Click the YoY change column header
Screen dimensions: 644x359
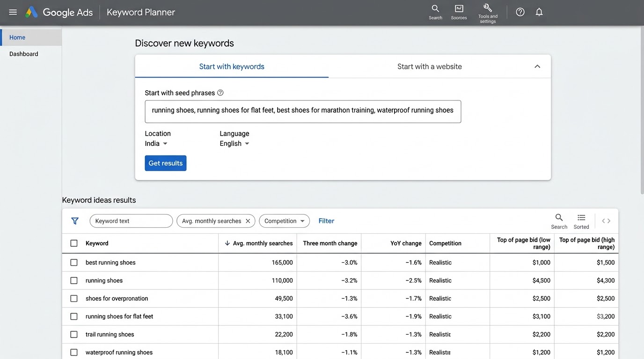(406, 243)
